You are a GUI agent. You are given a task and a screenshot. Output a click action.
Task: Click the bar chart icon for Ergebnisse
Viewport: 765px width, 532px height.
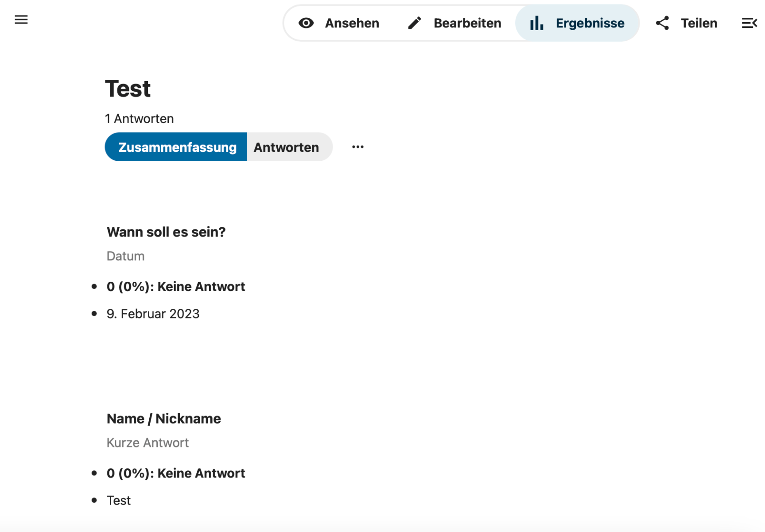[x=536, y=23]
